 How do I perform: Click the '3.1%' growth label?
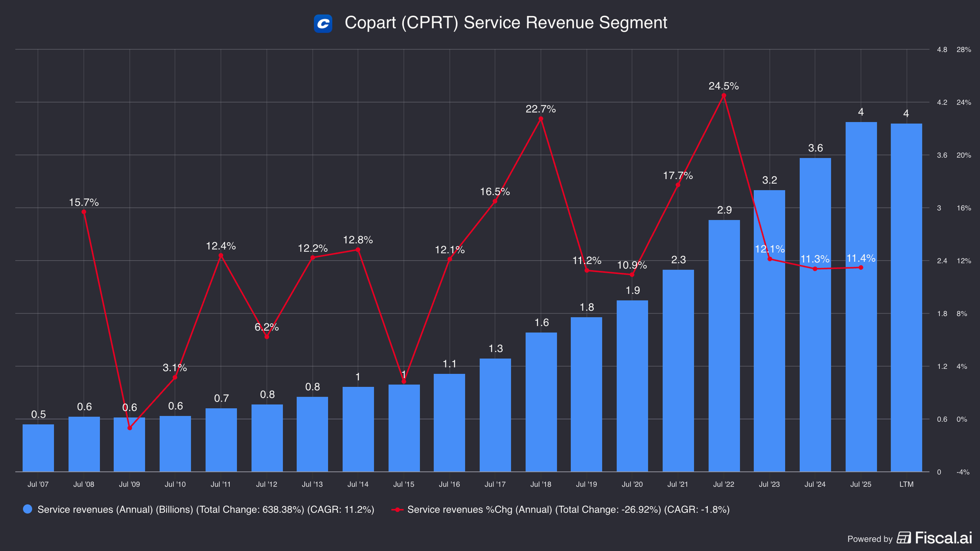click(175, 368)
